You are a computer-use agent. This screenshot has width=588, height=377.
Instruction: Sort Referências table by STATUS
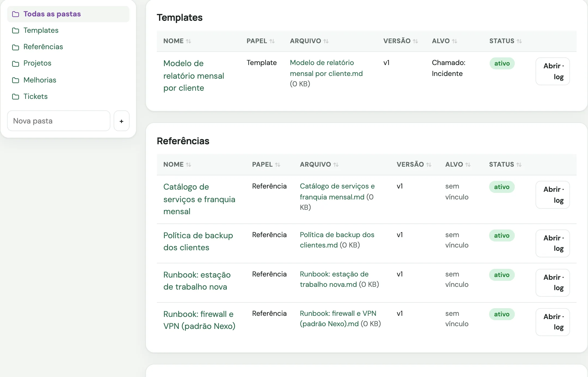pyautogui.click(x=505, y=164)
